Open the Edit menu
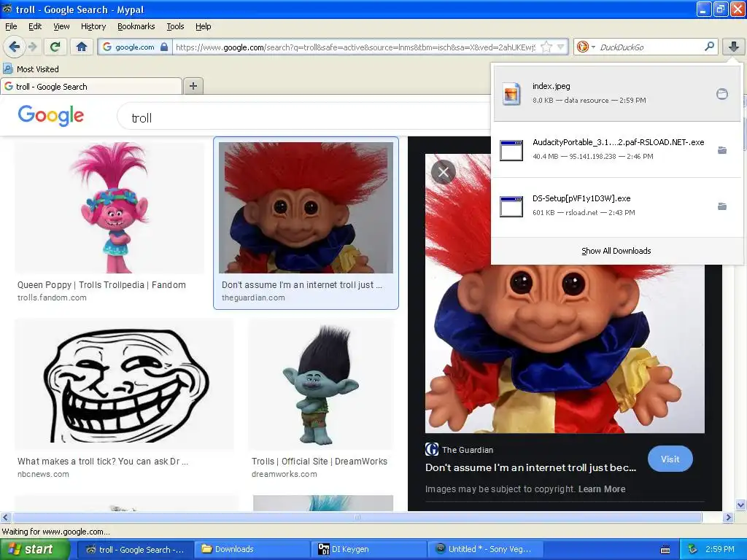The image size is (747, 560). tap(35, 26)
